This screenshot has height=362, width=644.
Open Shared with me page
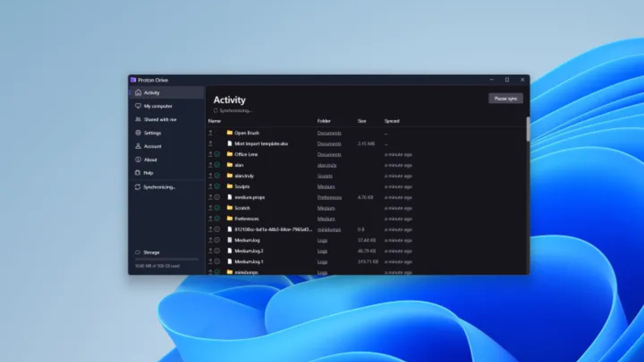(x=160, y=119)
